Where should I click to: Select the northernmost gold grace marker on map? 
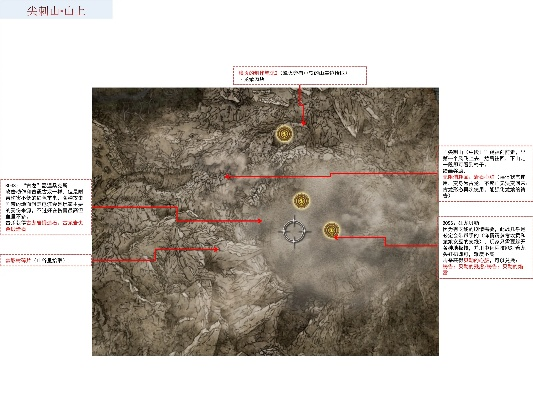pos(284,134)
